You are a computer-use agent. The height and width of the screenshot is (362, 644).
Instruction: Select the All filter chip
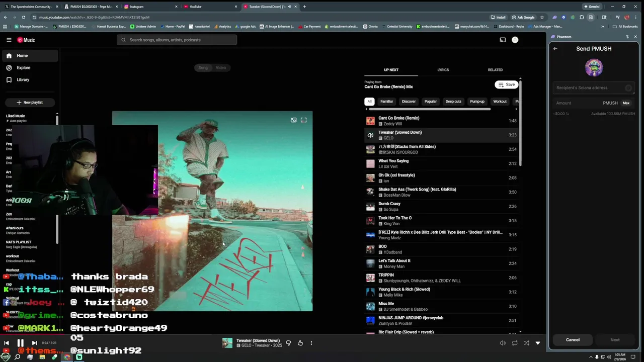tap(369, 102)
